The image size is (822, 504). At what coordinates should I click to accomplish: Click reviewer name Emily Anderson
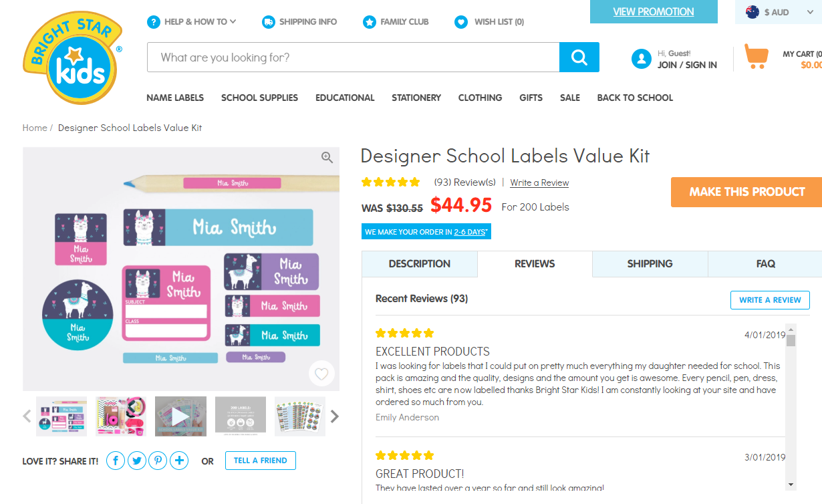tap(407, 417)
